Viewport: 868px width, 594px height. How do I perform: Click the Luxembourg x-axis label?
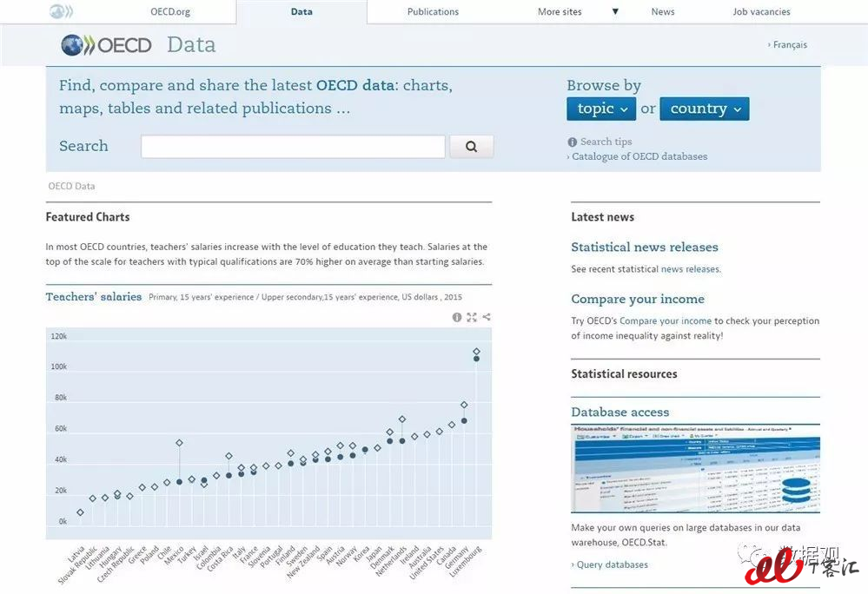click(x=465, y=561)
